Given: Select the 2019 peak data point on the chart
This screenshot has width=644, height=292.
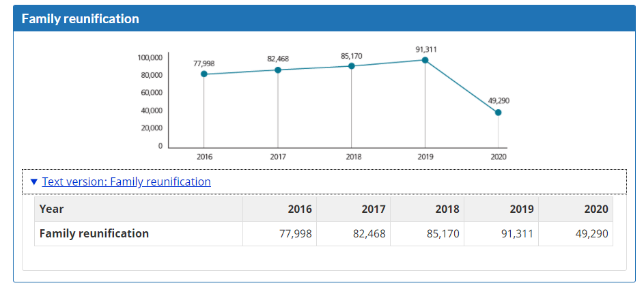Looking at the screenshot, I should [425, 60].
